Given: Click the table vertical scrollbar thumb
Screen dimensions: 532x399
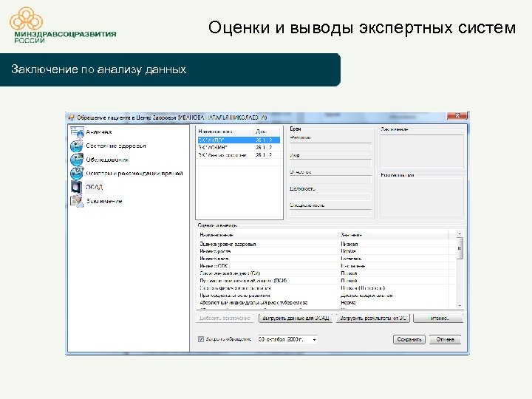Looking at the screenshot, I should 460,248.
